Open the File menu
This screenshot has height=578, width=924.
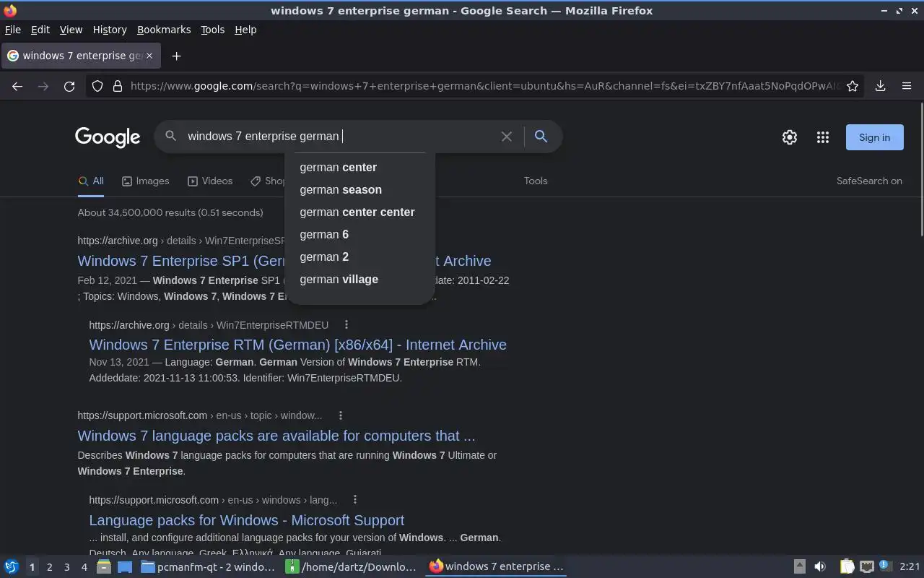[13, 30]
